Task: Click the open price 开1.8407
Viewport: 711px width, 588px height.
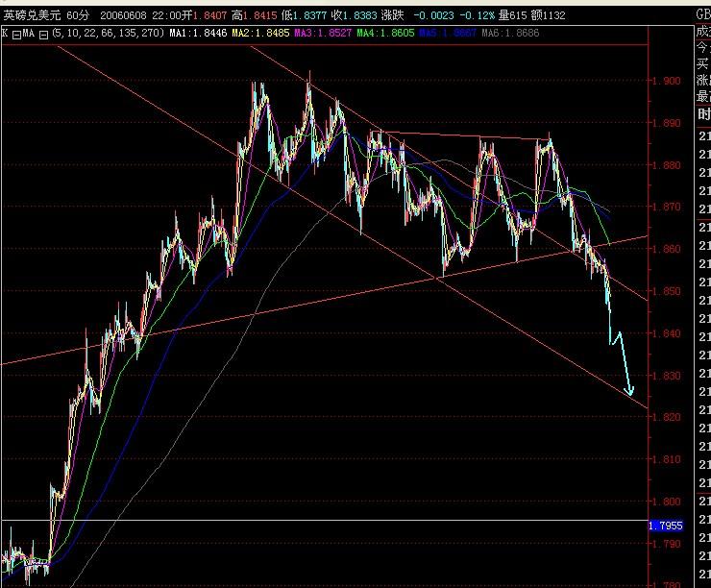Action: [205, 16]
